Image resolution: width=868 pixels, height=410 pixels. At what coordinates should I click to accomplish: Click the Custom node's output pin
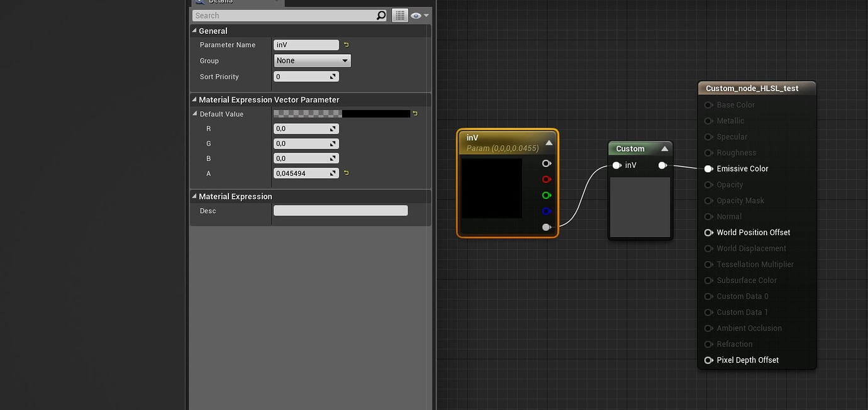coord(662,165)
